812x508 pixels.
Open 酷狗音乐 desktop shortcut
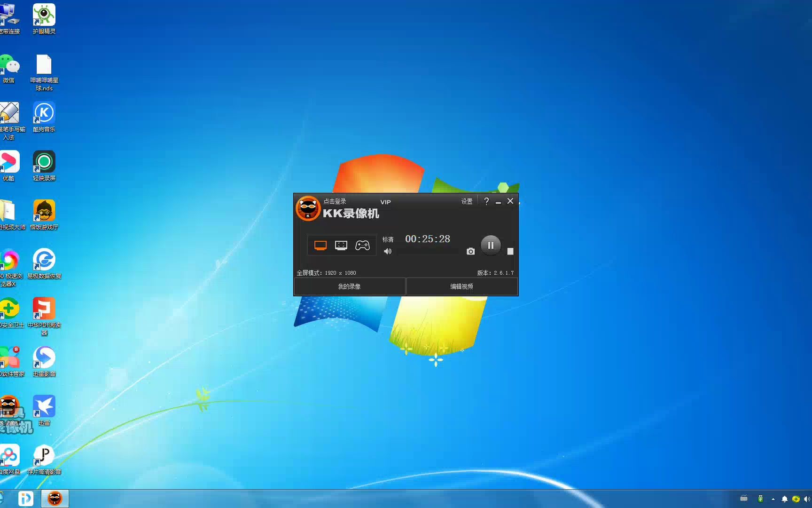point(44,117)
